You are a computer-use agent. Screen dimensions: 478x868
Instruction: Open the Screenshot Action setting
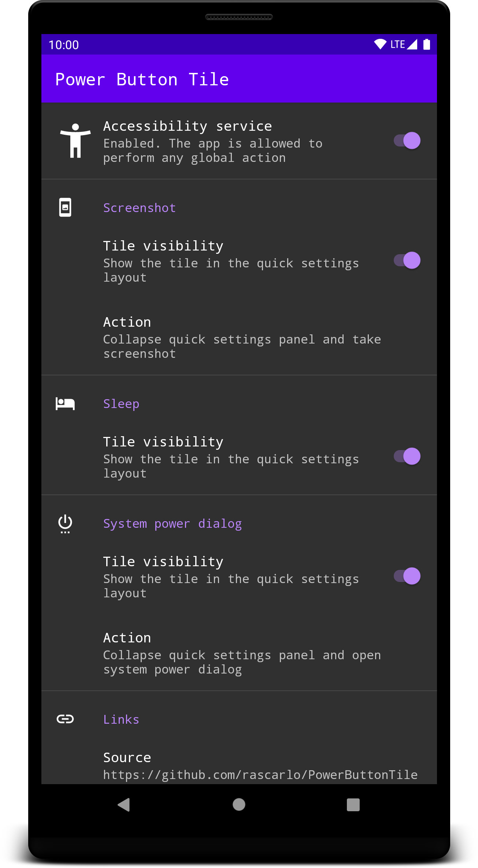(242, 337)
